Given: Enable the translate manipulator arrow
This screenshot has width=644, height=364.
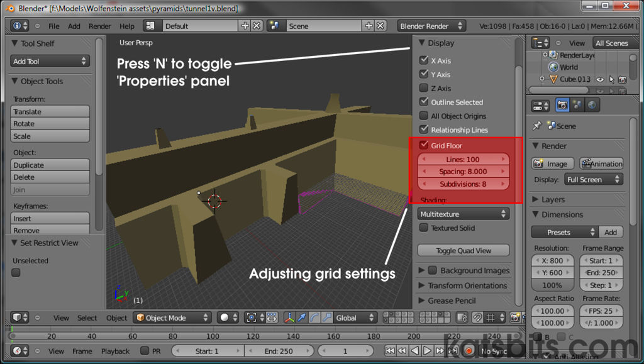Looking at the screenshot, I should pyautogui.click(x=302, y=317).
